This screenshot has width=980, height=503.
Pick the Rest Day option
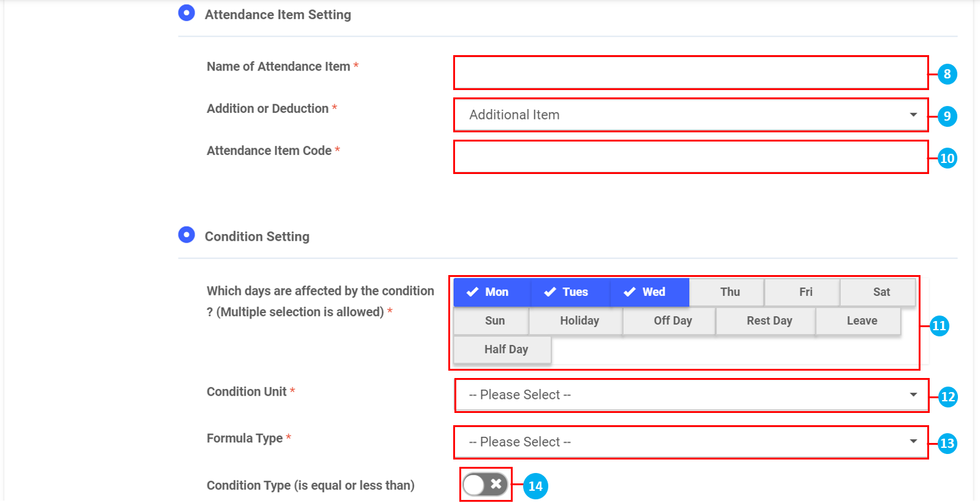tap(768, 321)
